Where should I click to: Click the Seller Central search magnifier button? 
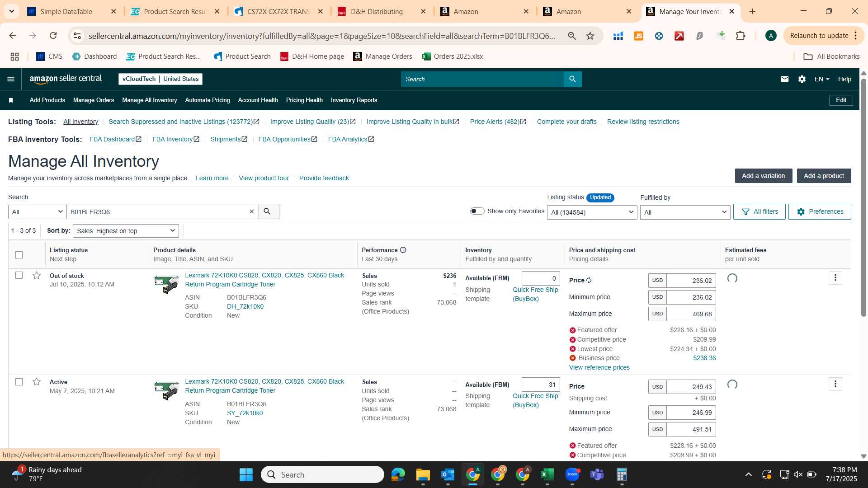572,79
